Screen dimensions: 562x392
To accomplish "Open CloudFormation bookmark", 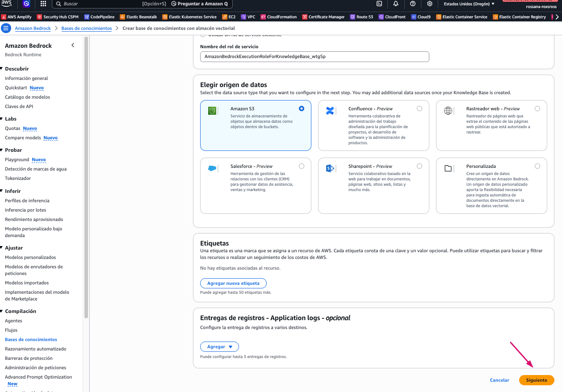I will [x=279, y=17].
